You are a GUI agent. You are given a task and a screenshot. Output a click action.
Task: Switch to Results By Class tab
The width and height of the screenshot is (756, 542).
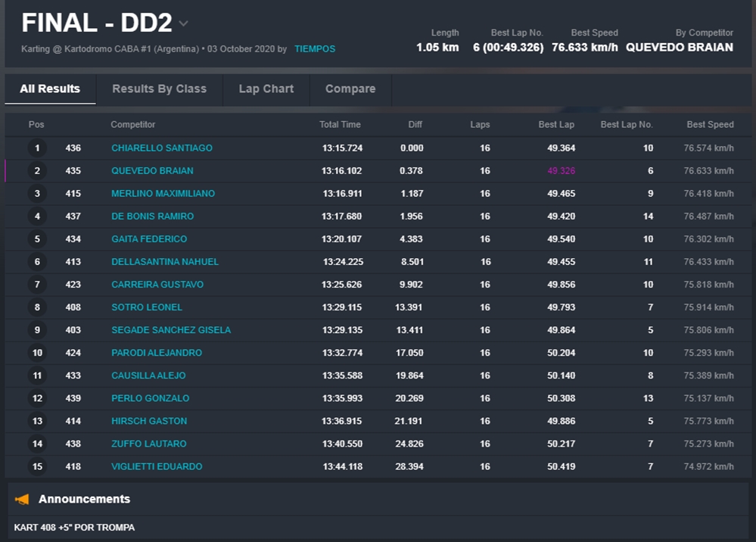click(x=159, y=89)
